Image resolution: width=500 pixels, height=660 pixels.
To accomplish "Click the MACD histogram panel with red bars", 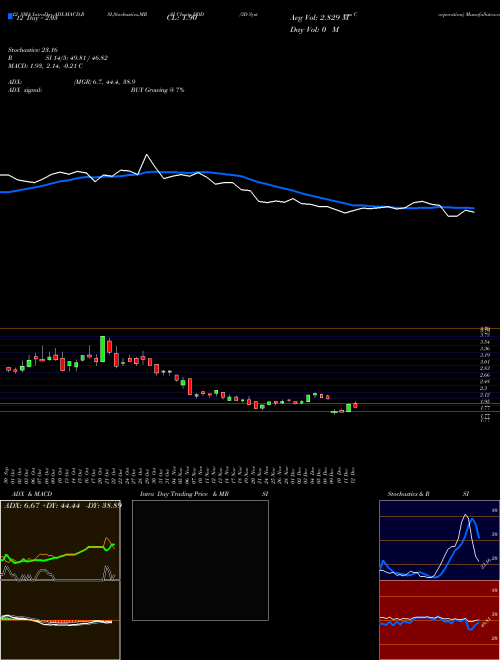I will 60,620.
